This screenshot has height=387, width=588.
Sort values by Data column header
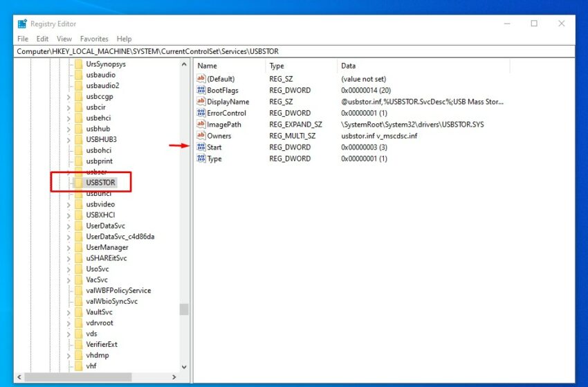click(423, 66)
